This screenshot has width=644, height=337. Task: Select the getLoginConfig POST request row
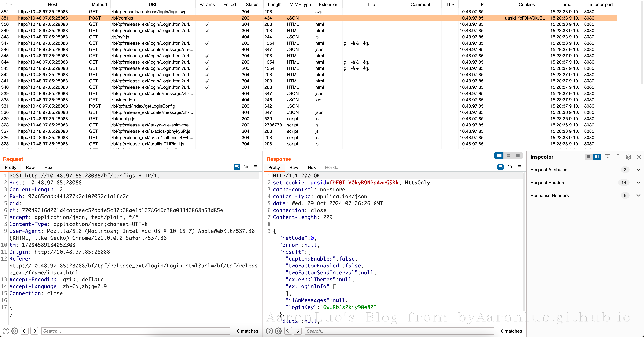pos(143,106)
